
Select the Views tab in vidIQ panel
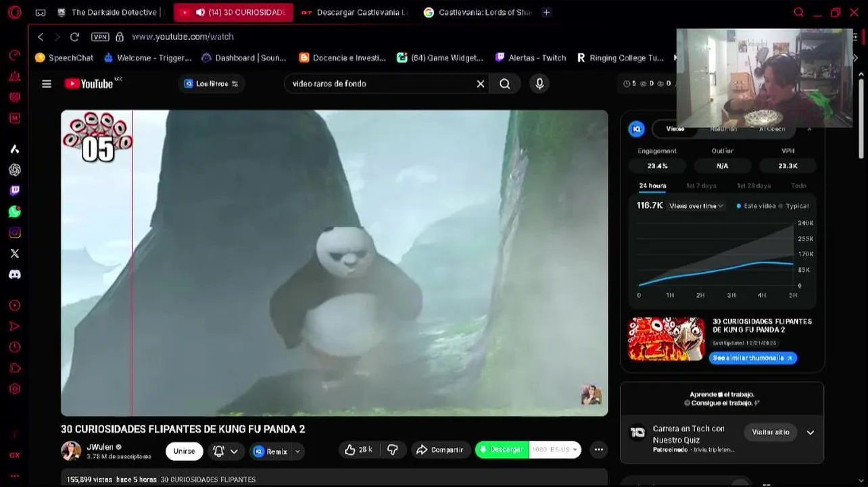[675, 129]
